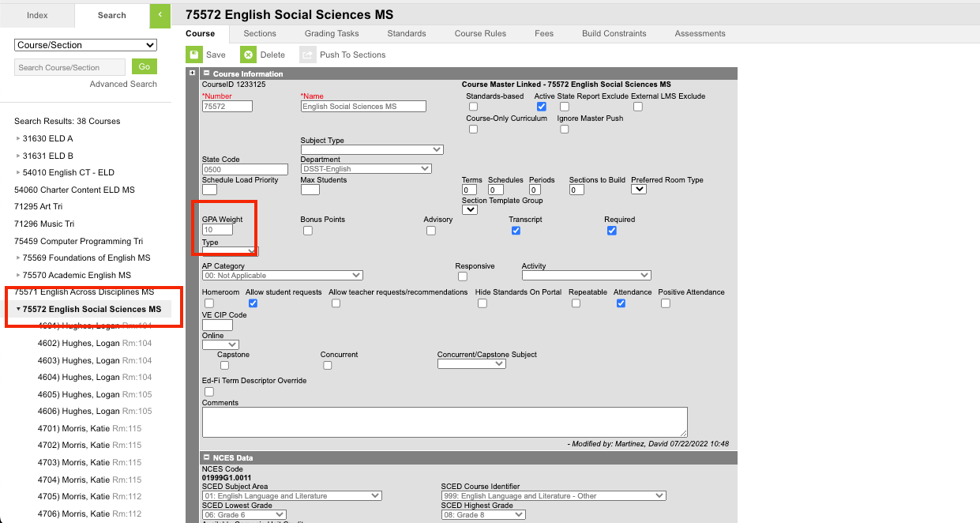This screenshot has height=523, width=980.
Task: Collapse the NCES Data section header icon
Action: pos(207,458)
